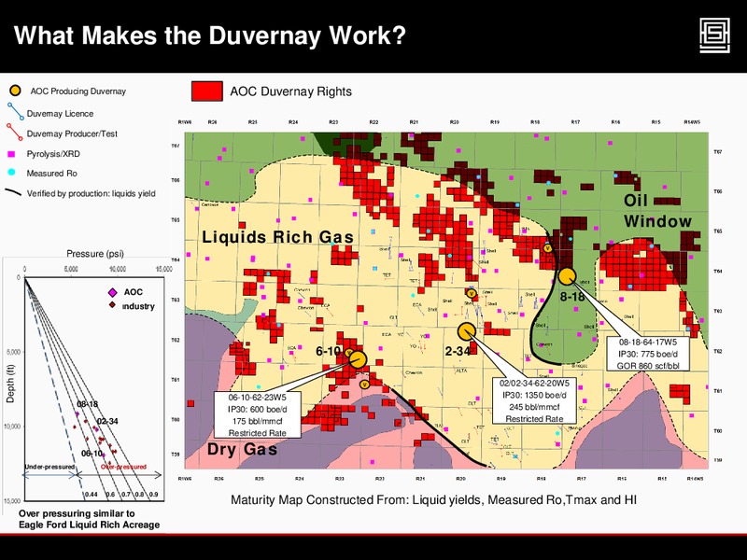Viewport: 747px width, 560px height.
Task: Click the 'Duvernay Producer/Test' legend label
Action: point(72,133)
